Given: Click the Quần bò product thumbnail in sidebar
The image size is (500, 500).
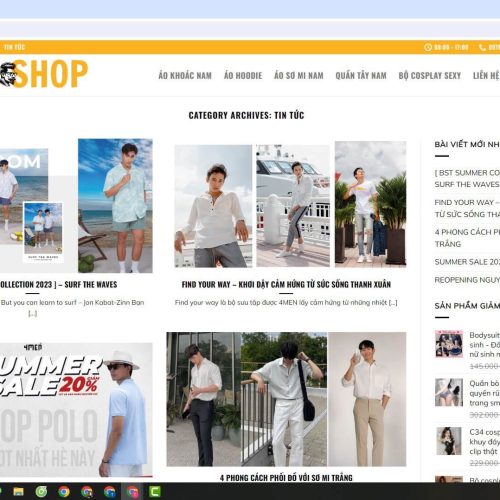Looking at the screenshot, I should pyautogui.click(x=449, y=392).
